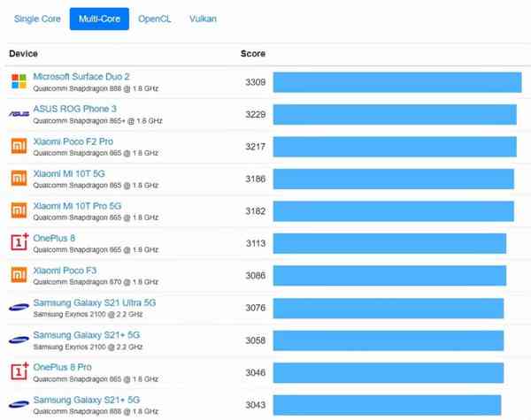Click the Microsoft logo beside Surface Duo 2

19,81
